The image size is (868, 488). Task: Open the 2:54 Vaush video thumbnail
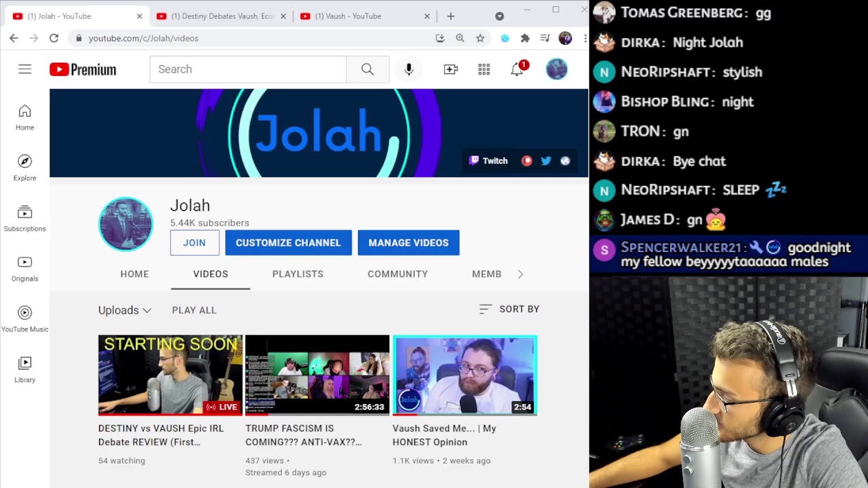465,375
